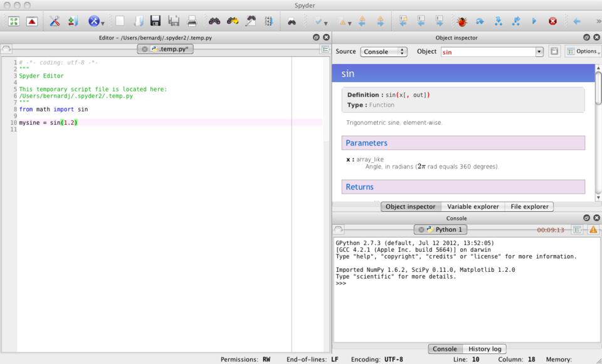This screenshot has height=364, width=602.
Task: Switch to the Variable explorer tab
Action: click(x=472, y=207)
